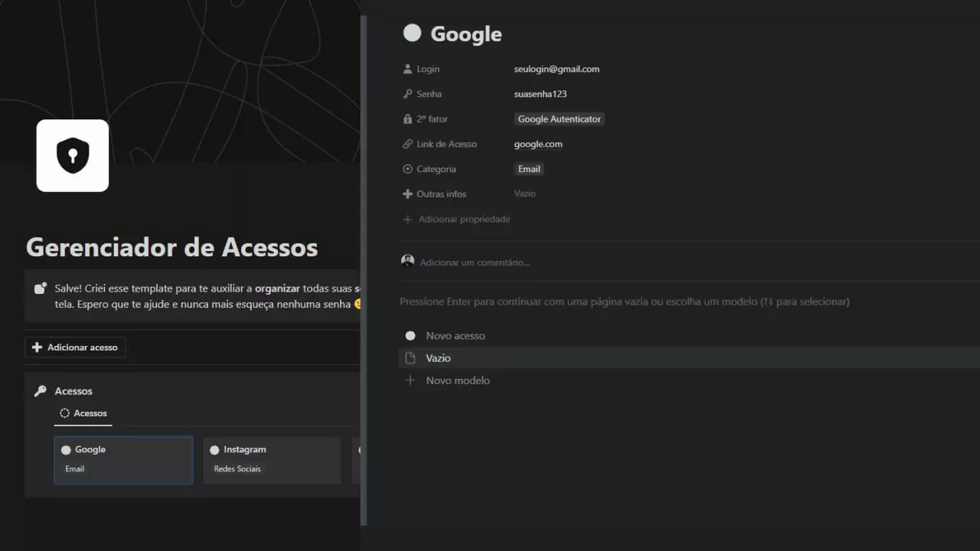This screenshot has width=980, height=551.
Task: Click the Email tag on Google card
Action: [75, 468]
